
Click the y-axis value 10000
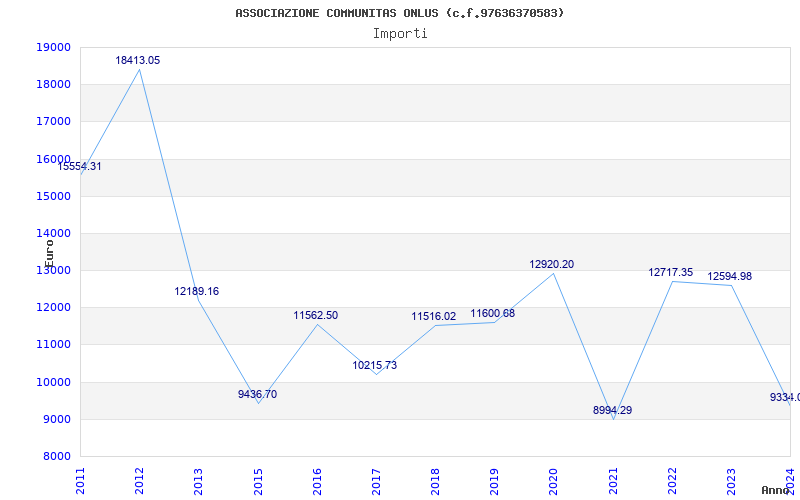pyautogui.click(x=53, y=383)
